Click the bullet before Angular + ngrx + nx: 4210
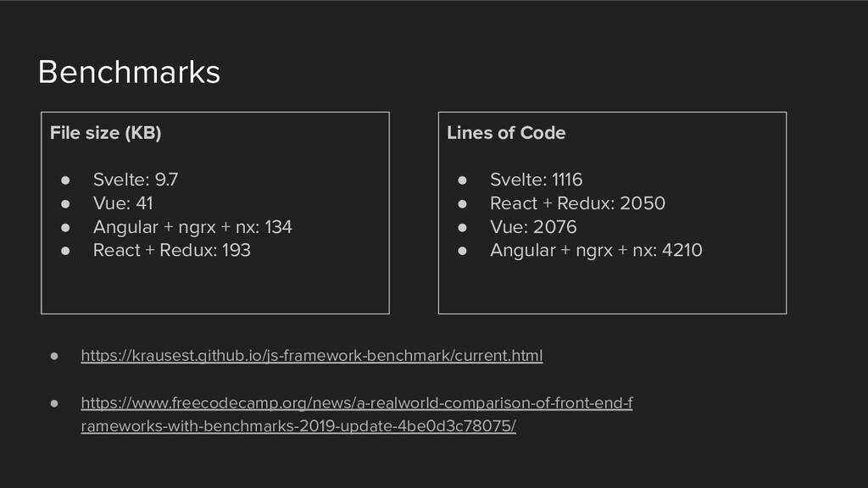The height and width of the screenshot is (488, 868). [462, 251]
